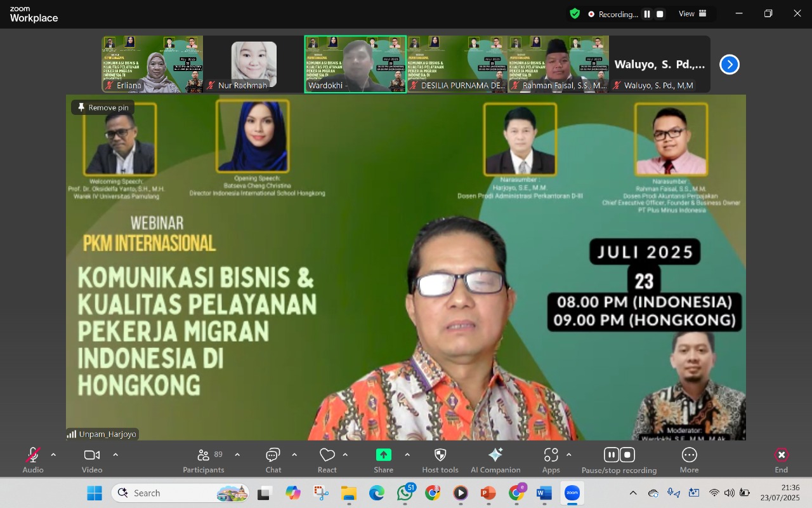The image size is (812, 508).
Task: Open Copilot from the taskbar
Action: [293, 493]
